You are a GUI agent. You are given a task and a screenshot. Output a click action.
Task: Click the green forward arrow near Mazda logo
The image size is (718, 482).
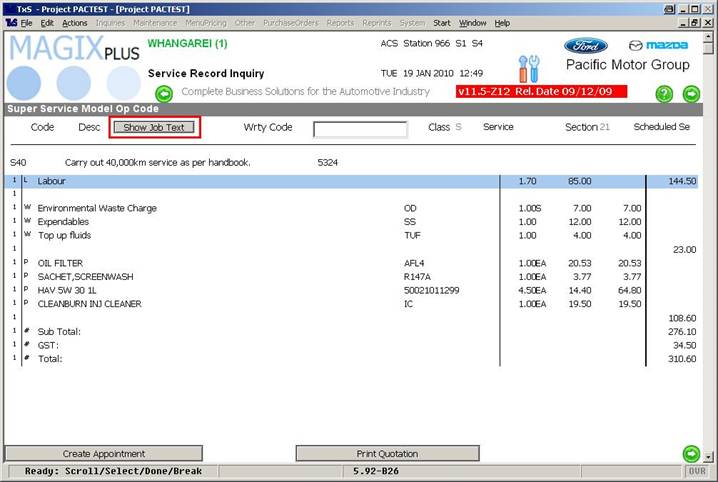[691, 94]
